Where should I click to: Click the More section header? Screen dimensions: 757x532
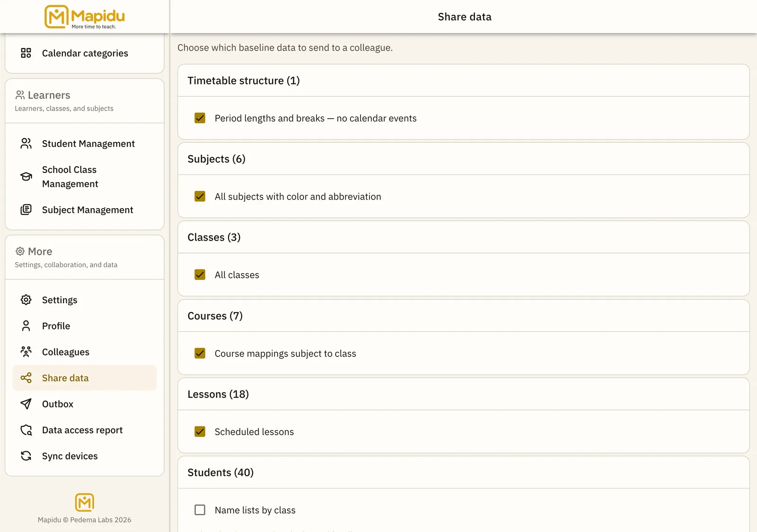click(x=85, y=257)
